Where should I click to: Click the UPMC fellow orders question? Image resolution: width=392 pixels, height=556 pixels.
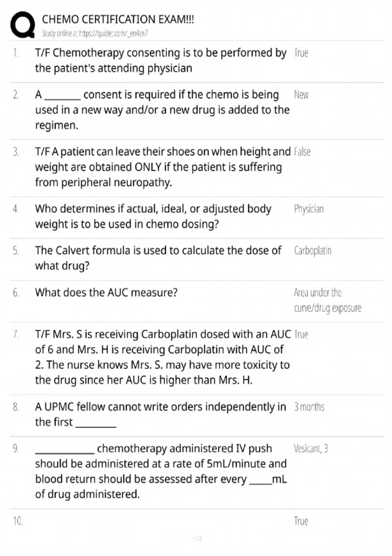point(160,414)
